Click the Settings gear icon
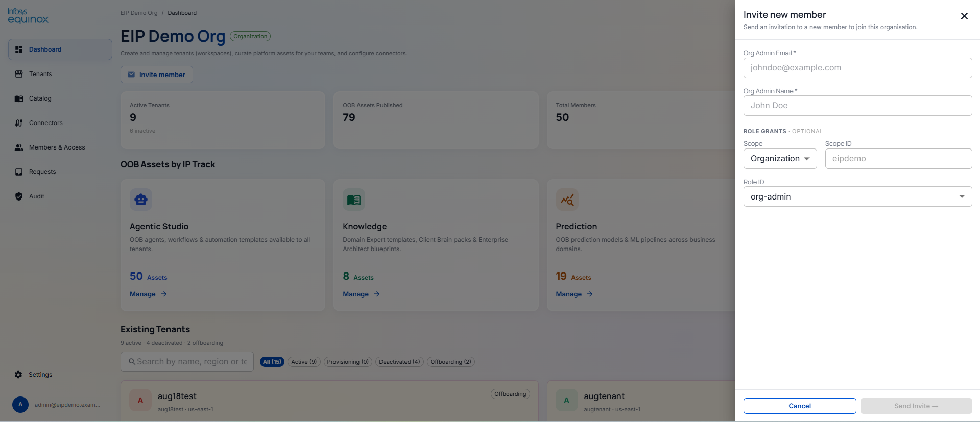This screenshot has width=980, height=422. click(18, 375)
